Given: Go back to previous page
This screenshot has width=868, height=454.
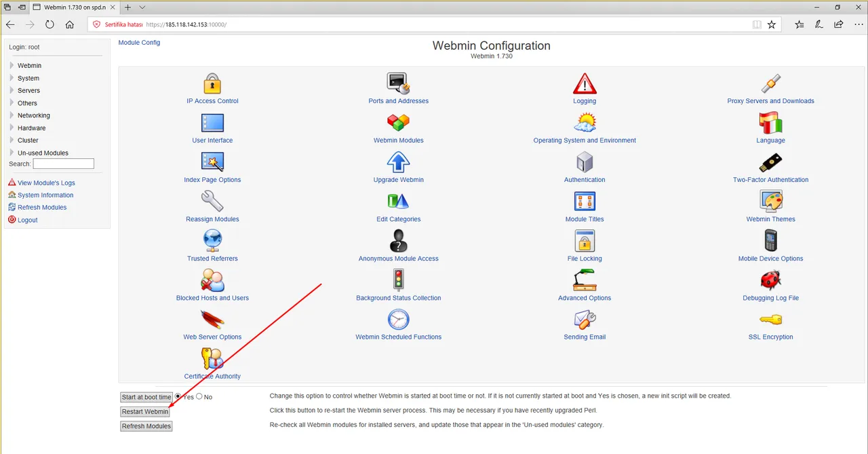Looking at the screenshot, I should pos(10,24).
